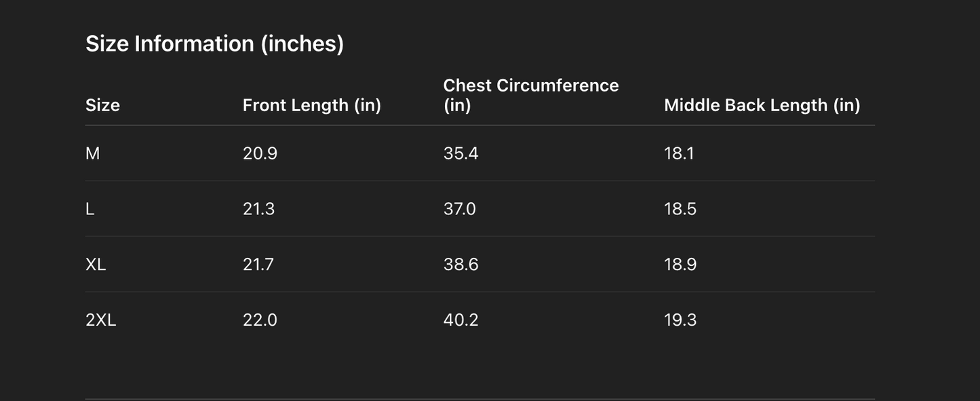Select the Middle Back Length (in) header
This screenshot has width=980, height=401.
762,105
